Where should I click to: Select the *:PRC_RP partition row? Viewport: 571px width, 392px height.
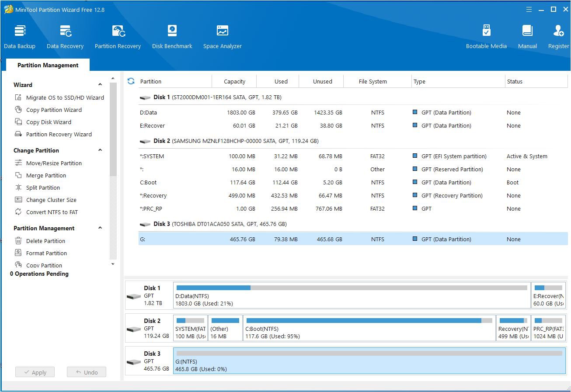pos(353,208)
